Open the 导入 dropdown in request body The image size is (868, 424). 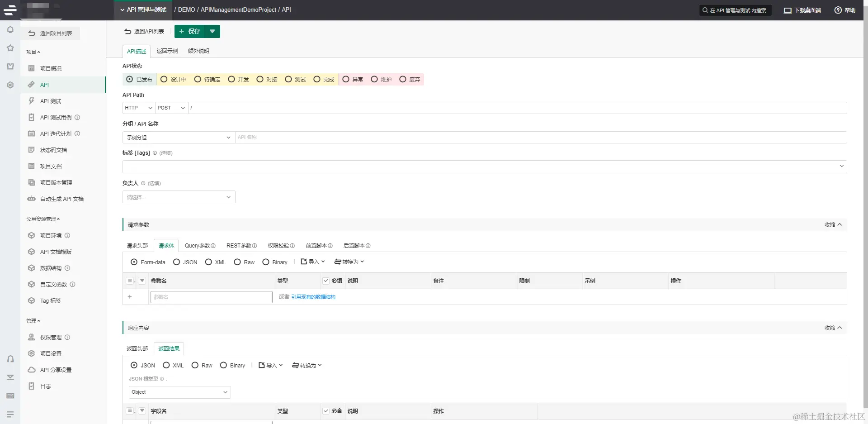click(x=313, y=262)
